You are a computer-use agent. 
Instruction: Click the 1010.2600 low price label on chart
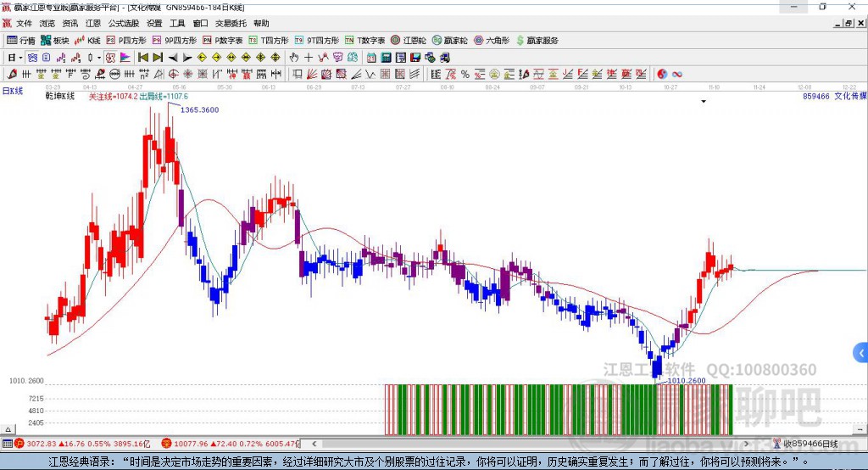pyautogui.click(x=687, y=381)
